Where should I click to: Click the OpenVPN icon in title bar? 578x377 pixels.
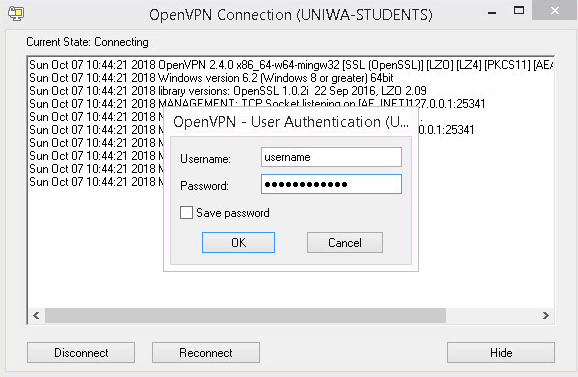click(x=16, y=14)
